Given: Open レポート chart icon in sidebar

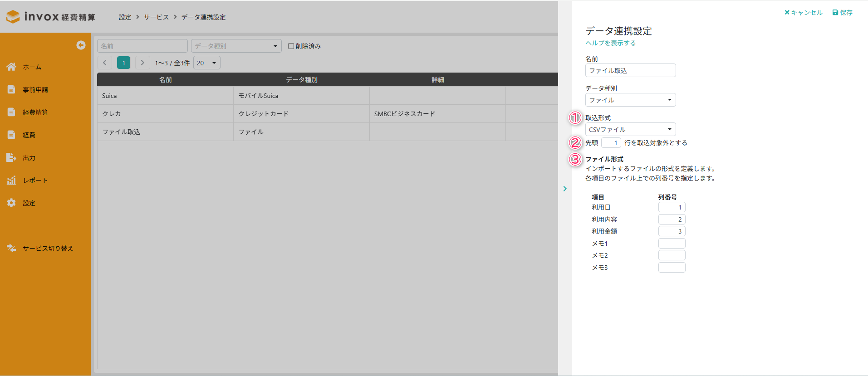Looking at the screenshot, I should [x=11, y=180].
